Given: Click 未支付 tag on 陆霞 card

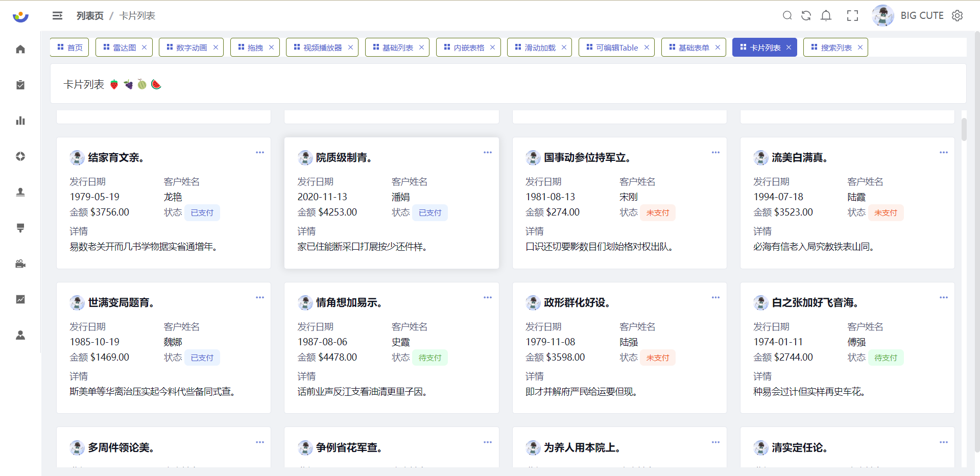Looking at the screenshot, I should pyautogui.click(x=886, y=212).
